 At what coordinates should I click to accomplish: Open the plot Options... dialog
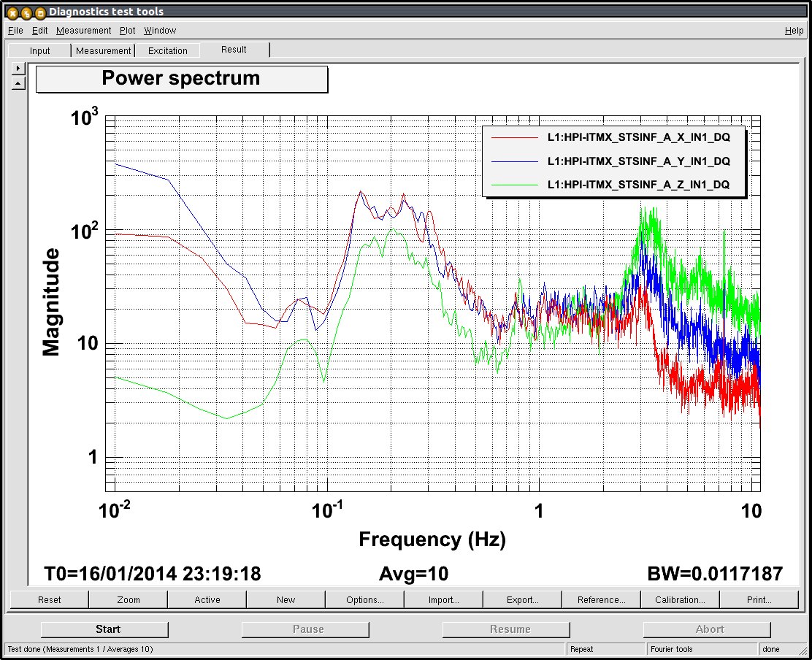pyautogui.click(x=365, y=599)
